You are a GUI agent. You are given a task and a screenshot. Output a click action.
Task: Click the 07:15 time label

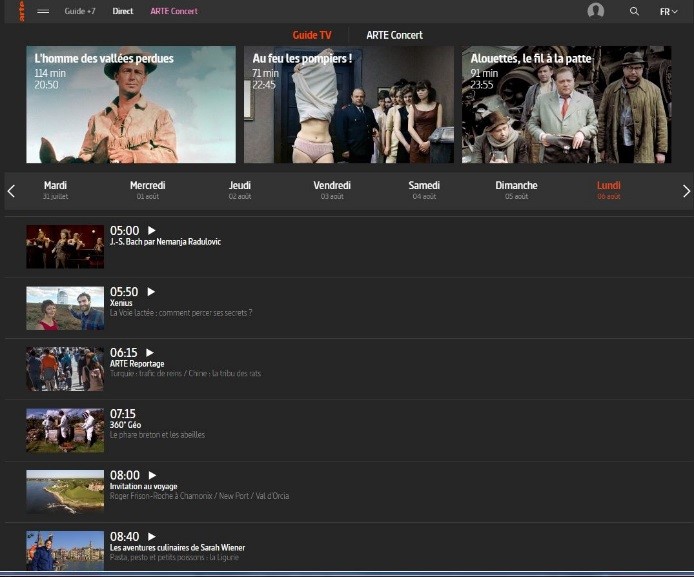coord(123,414)
